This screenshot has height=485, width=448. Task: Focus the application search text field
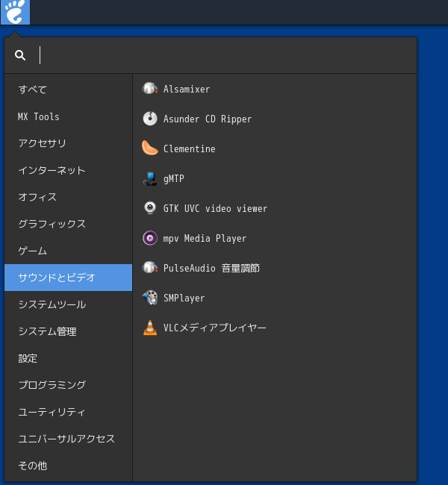[x=226, y=55]
